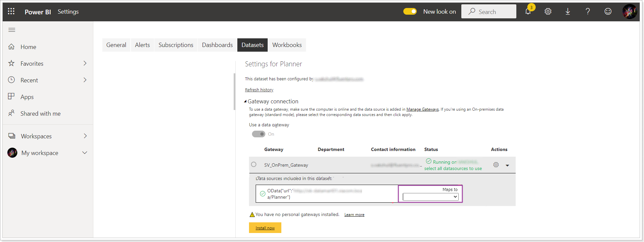Click the Install now button
Viewport: 644px width, 242px height.
pos(265,228)
